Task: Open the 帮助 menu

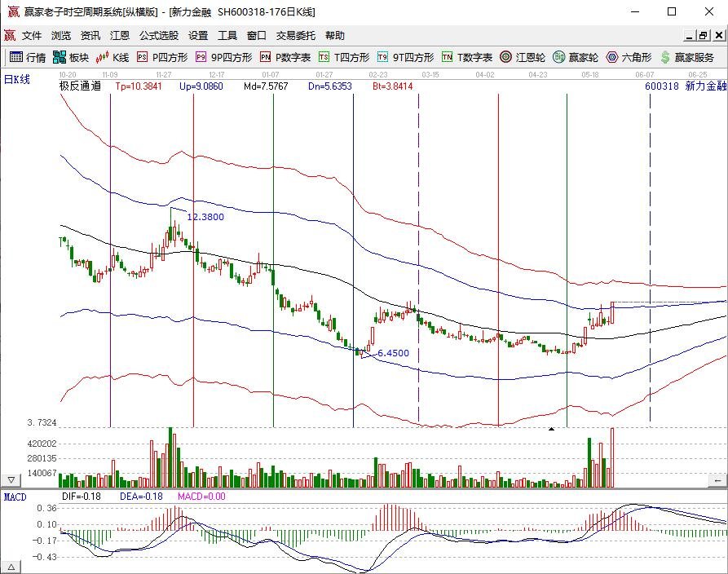Action: pos(335,35)
